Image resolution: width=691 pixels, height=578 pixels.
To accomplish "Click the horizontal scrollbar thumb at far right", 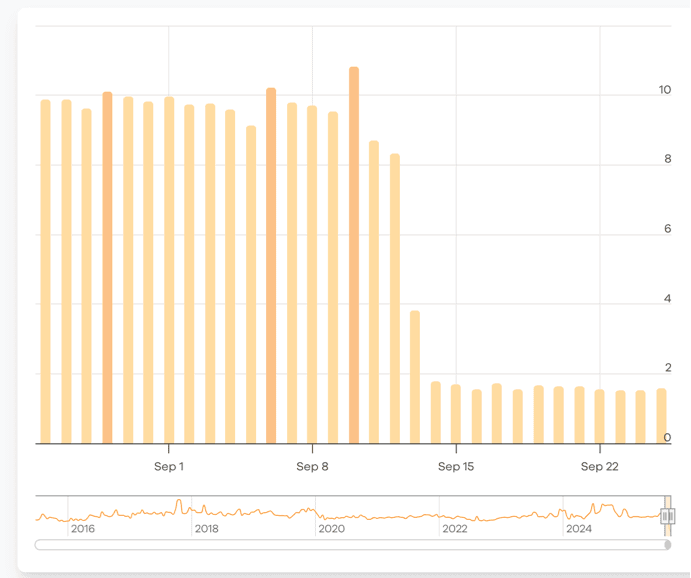I will click(667, 545).
